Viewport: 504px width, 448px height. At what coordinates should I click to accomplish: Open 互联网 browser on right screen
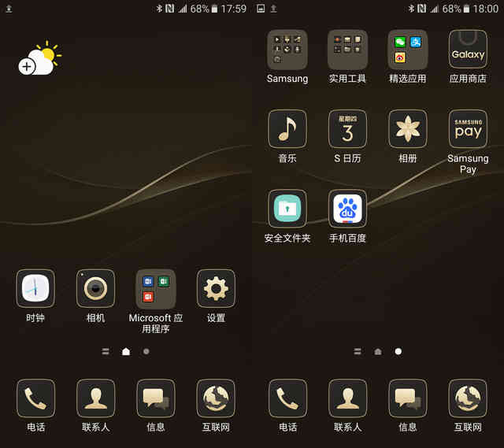coord(468,398)
